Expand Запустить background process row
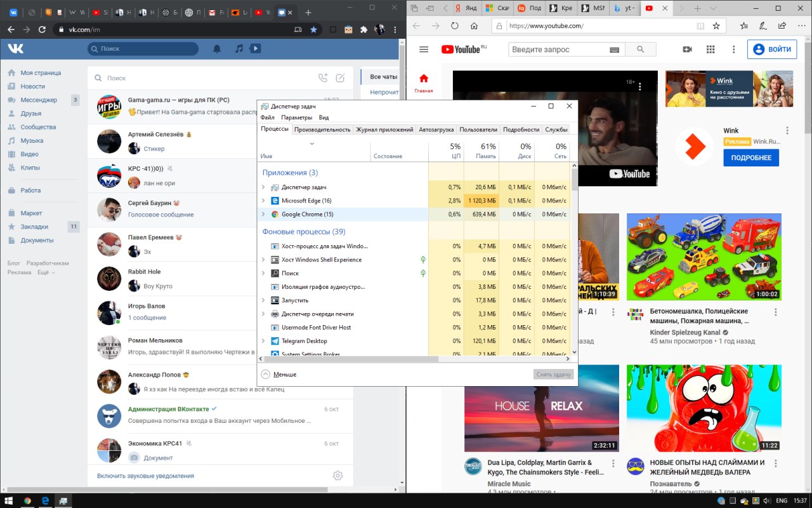This screenshot has width=812, height=508. pyautogui.click(x=263, y=300)
